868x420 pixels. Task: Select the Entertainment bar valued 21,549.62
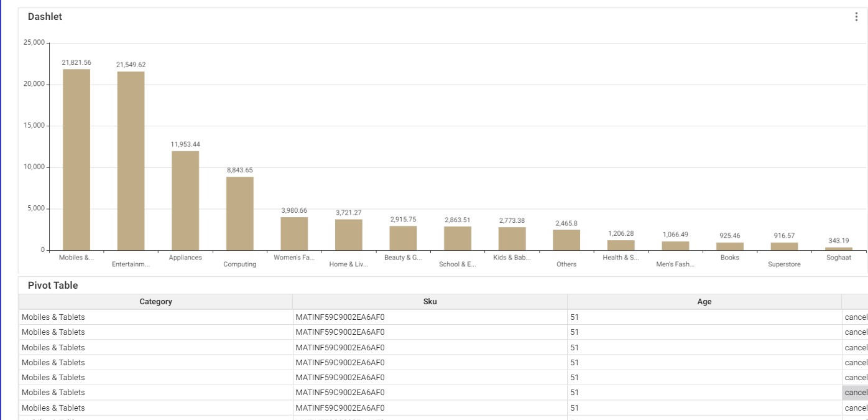click(131, 161)
